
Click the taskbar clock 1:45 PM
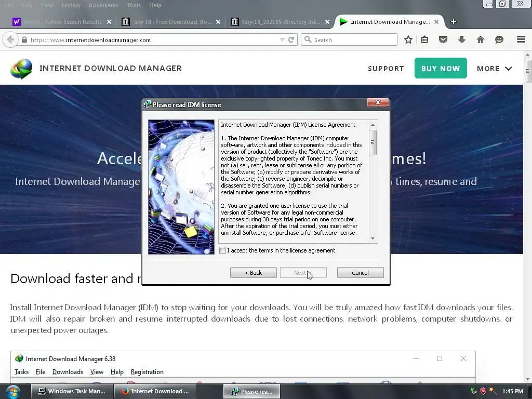pos(513,391)
